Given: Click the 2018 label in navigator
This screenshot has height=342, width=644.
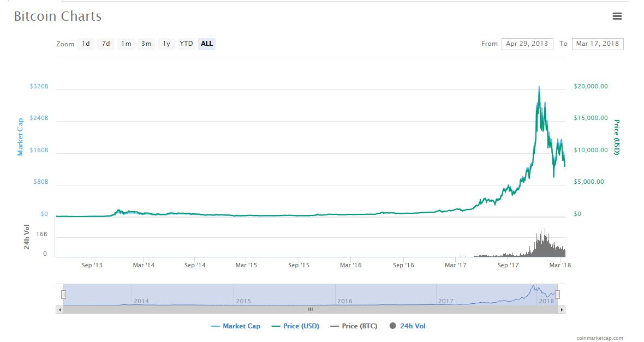Looking at the screenshot, I should pyautogui.click(x=546, y=301).
